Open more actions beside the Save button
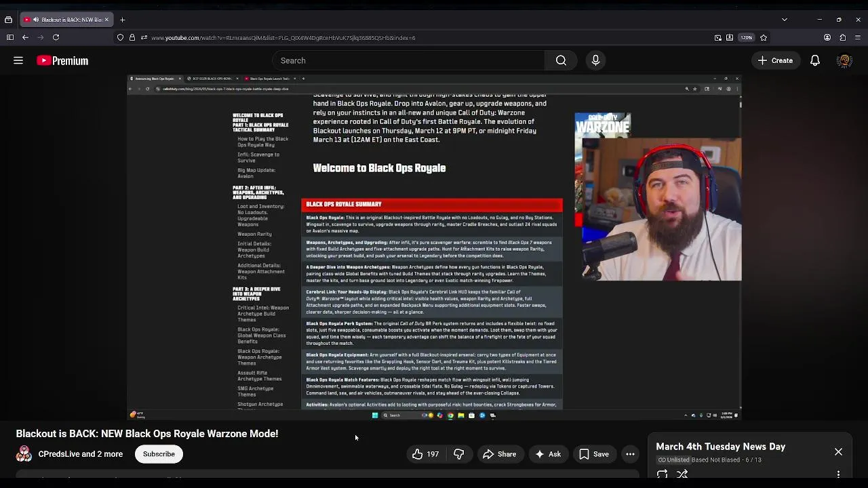The image size is (868, 488). point(630,454)
